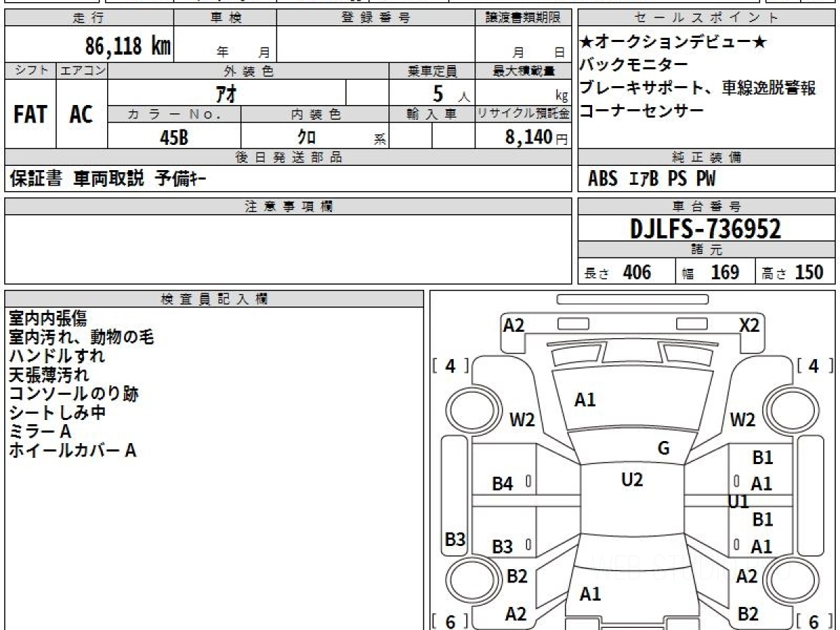Click the 譲渡書類期限 header

point(524,18)
